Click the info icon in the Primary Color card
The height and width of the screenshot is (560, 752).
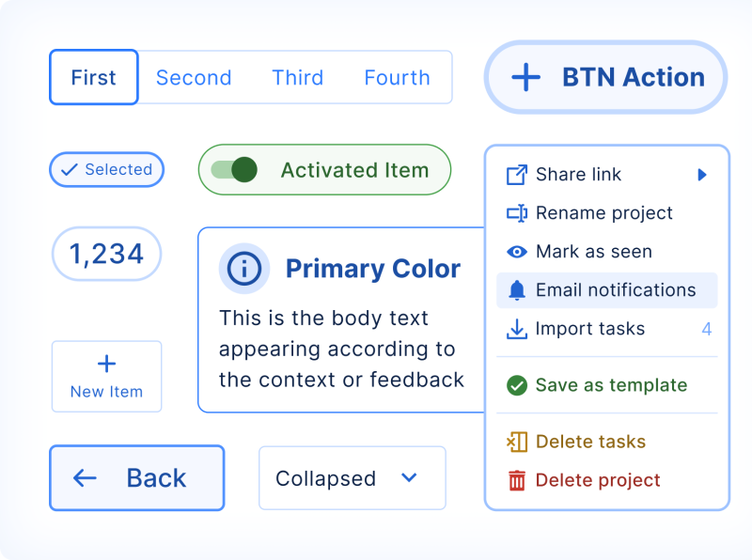click(244, 268)
